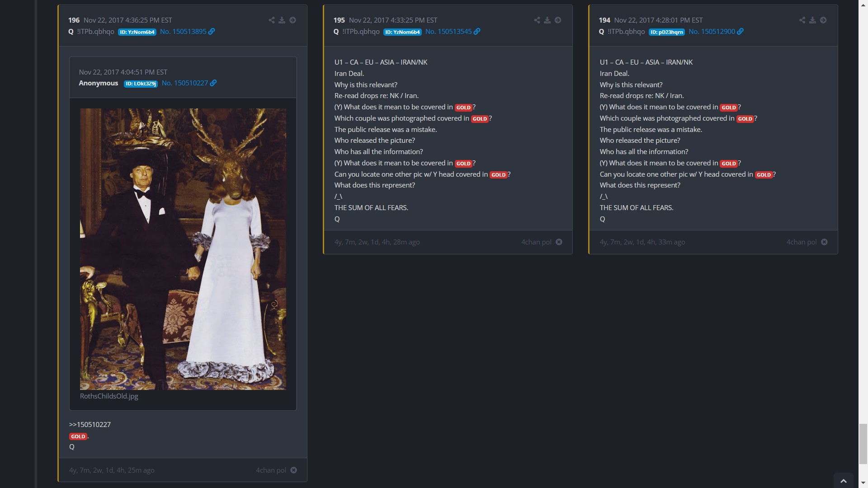
Task: Click arrow circle icon on post 195
Action: 558,20
